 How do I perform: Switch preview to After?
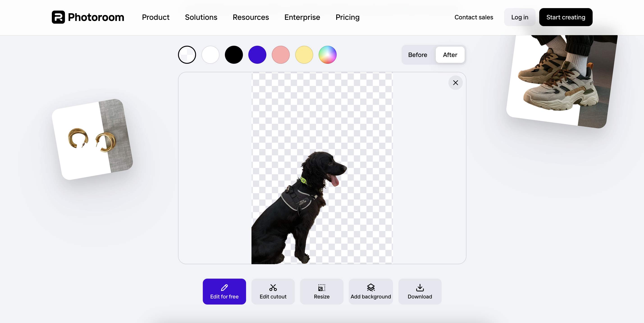coord(450,55)
